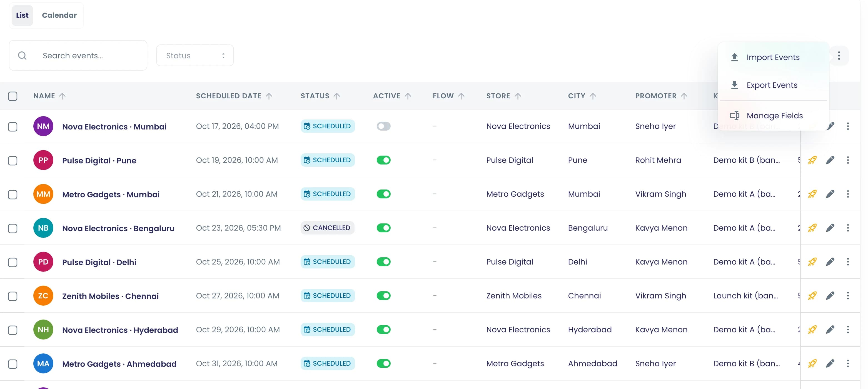Check the box for Metro Gadgets · Mumbai
Image resolution: width=868 pixels, height=389 pixels.
(x=13, y=194)
